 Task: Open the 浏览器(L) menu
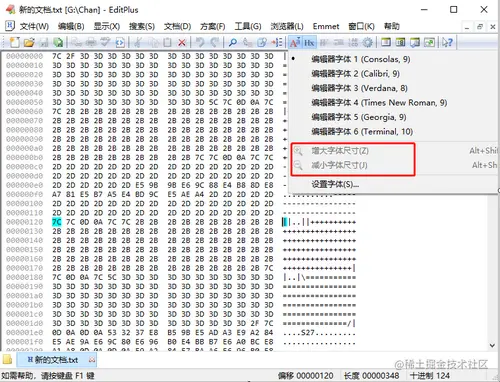287,26
